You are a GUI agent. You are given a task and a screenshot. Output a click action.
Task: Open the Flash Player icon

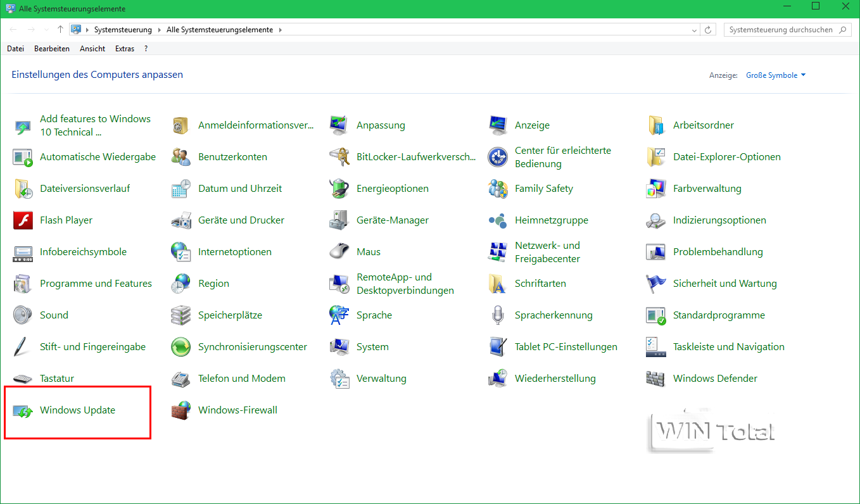pyautogui.click(x=23, y=220)
